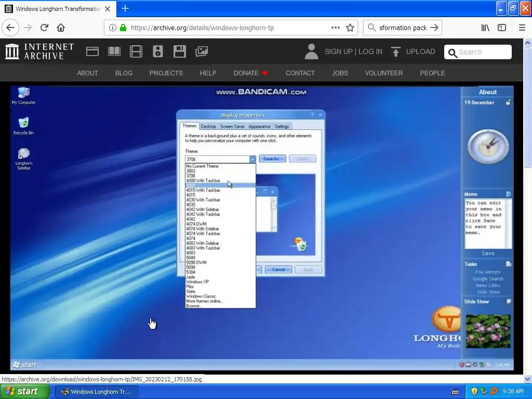Open the Images media icon
The image size is (532, 399).
[202, 51]
